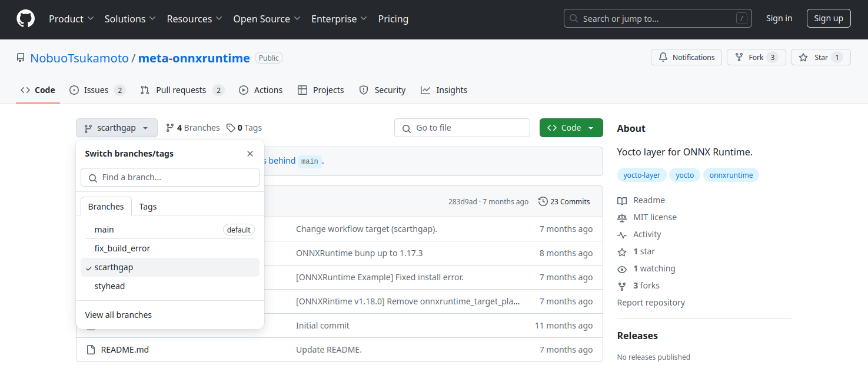Viewport: 868px width, 365px height.
Task: Click the GitHub logo icon
Action: pos(25,19)
